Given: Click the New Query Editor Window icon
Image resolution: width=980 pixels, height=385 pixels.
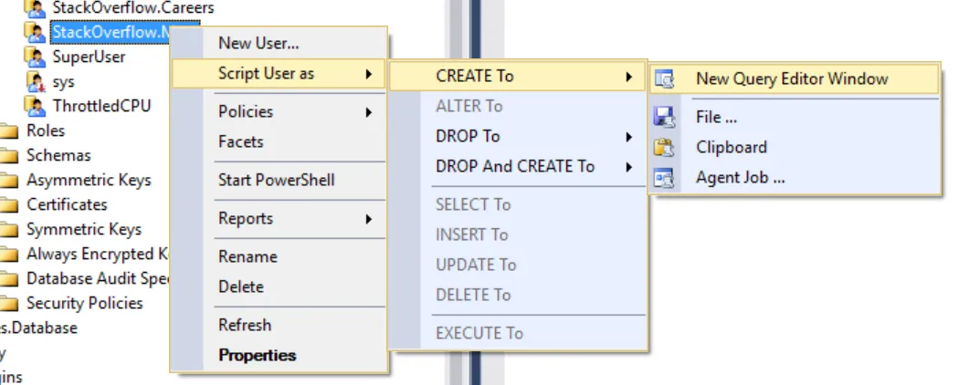Looking at the screenshot, I should tap(663, 79).
